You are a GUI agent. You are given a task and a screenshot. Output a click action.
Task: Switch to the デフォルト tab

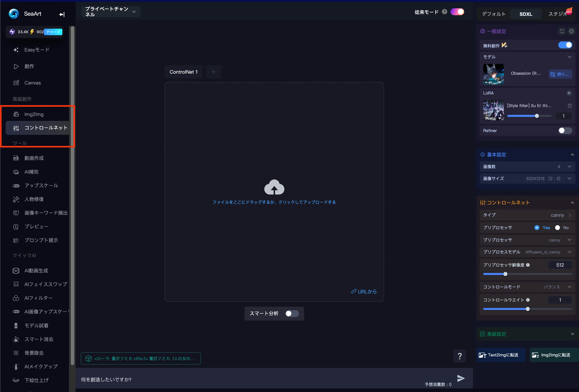493,14
